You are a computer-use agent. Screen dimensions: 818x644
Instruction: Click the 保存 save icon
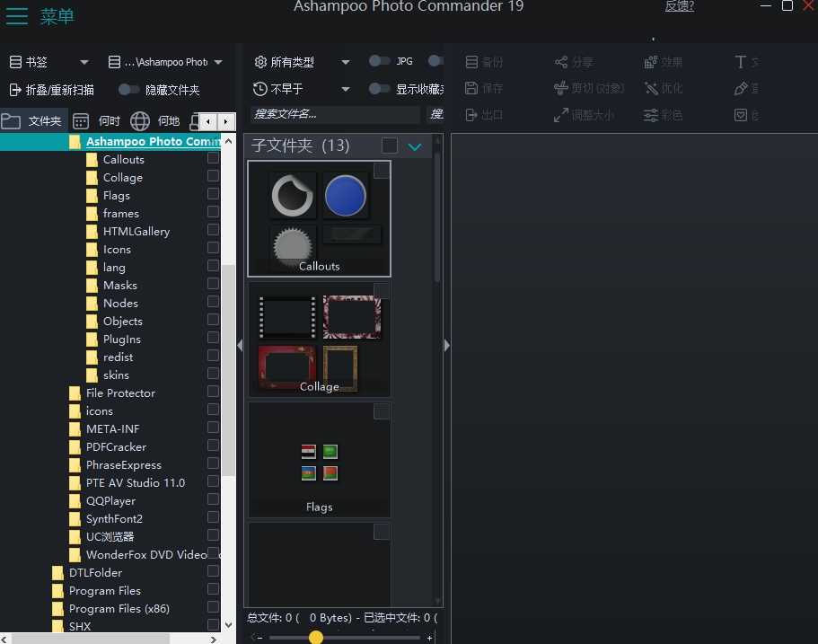472,88
